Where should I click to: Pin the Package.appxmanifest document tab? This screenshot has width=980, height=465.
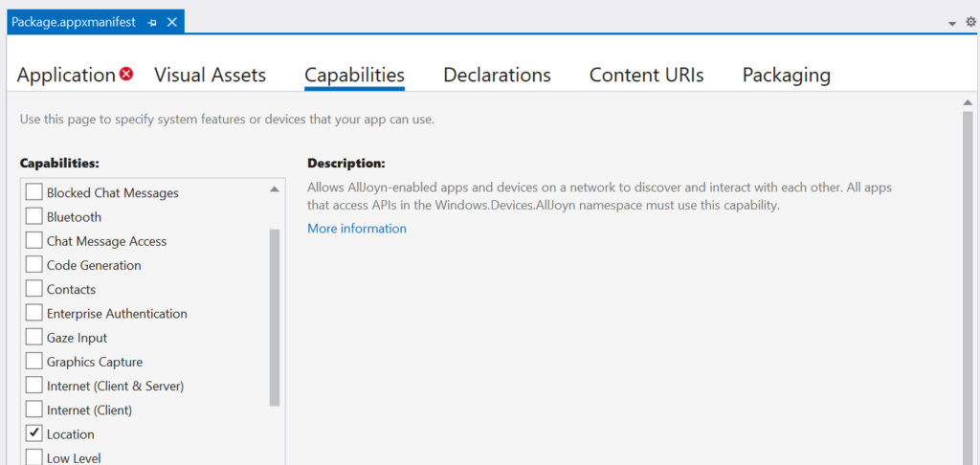pyautogui.click(x=152, y=22)
